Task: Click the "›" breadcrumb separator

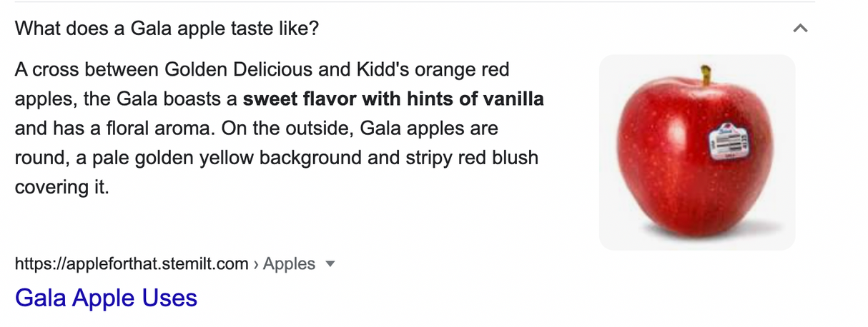Action: (x=255, y=264)
